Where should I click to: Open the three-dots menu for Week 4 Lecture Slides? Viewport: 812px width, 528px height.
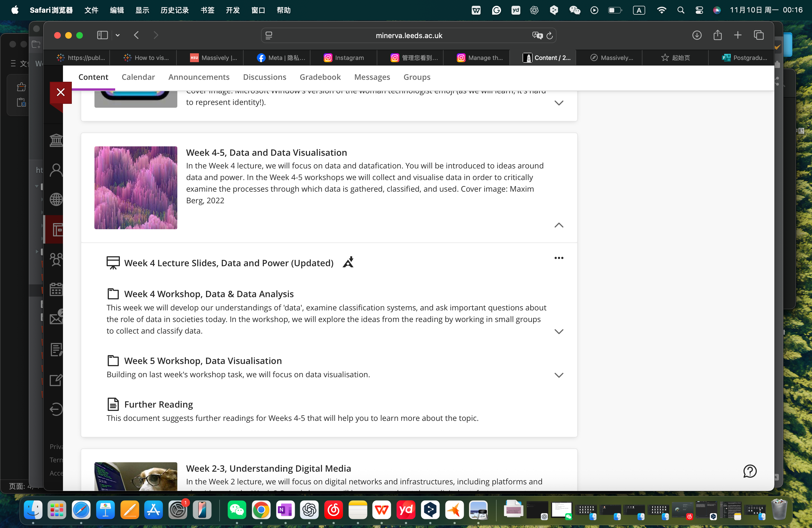click(558, 258)
